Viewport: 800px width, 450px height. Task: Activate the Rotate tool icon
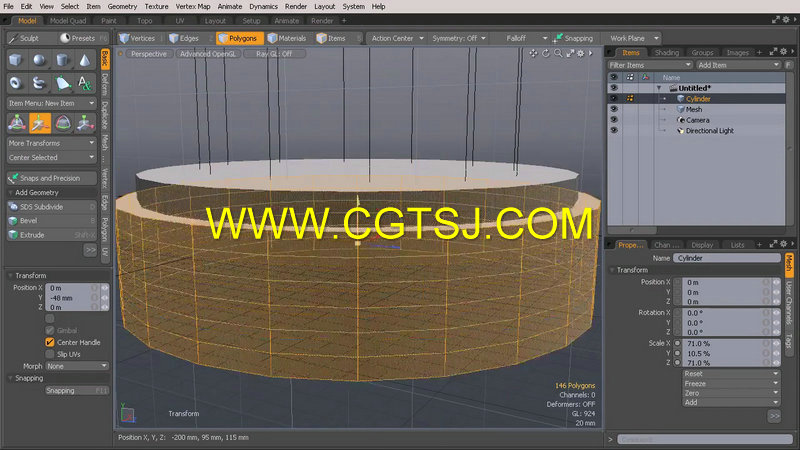click(x=62, y=123)
